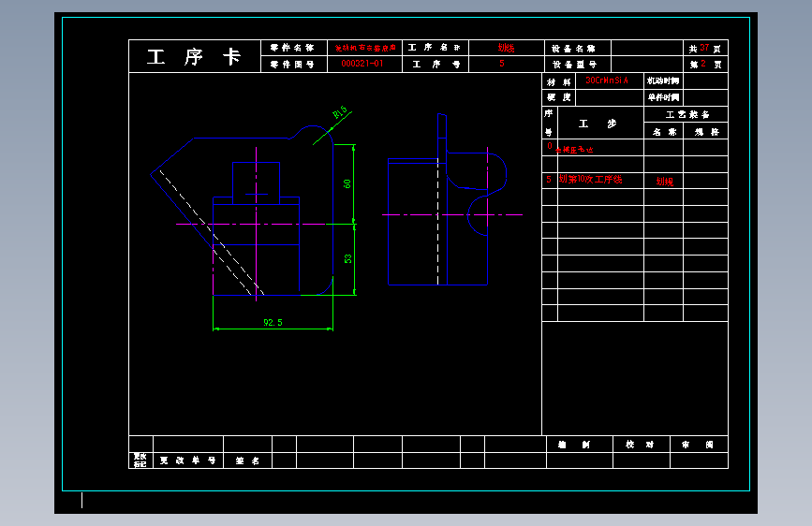Click the 名称 sub-header under 工艺装备

coord(664,131)
